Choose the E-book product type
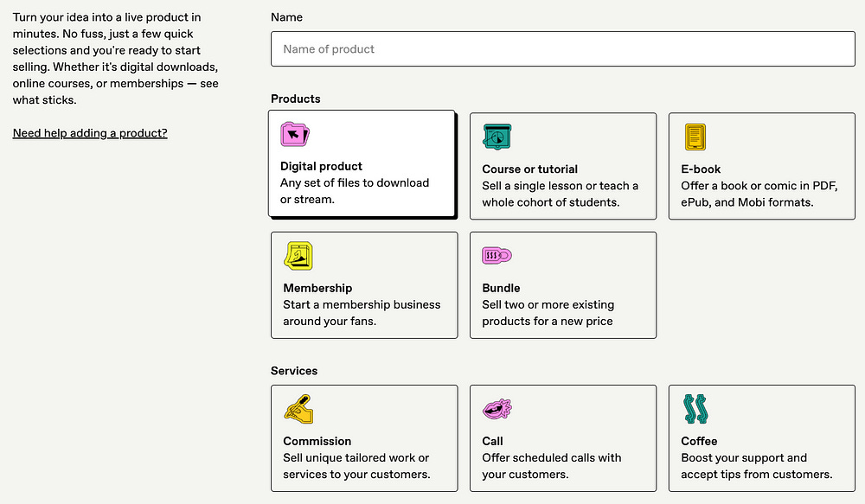The image size is (865, 504). pos(762,166)
